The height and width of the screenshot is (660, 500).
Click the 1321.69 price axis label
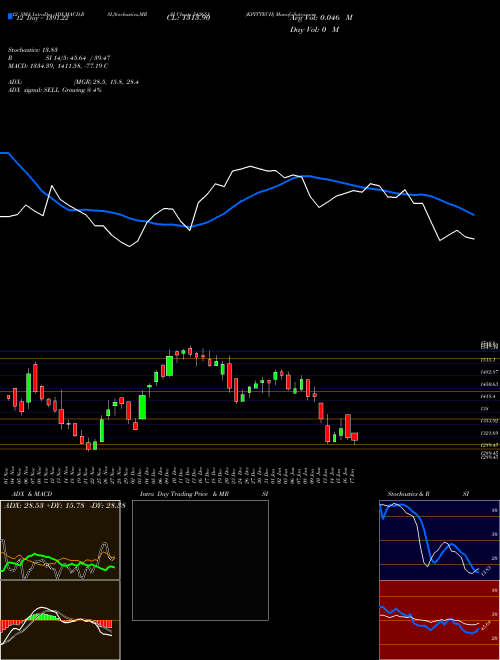pos(489,433)
